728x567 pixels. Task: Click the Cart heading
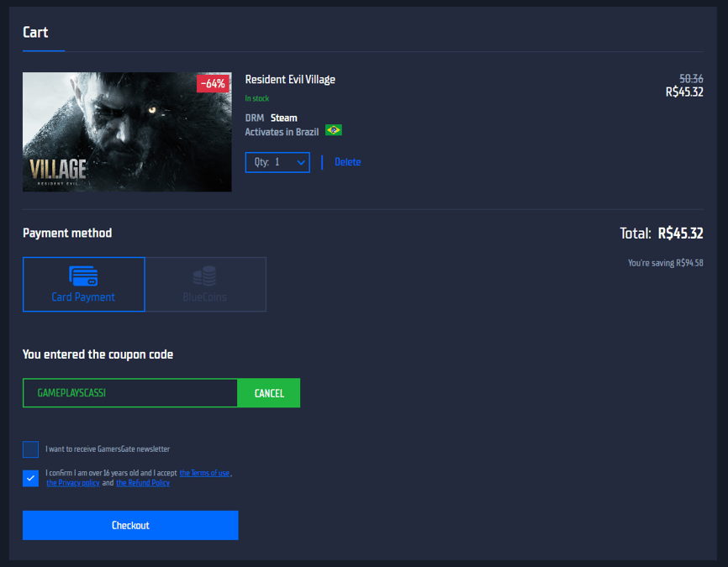35,32
